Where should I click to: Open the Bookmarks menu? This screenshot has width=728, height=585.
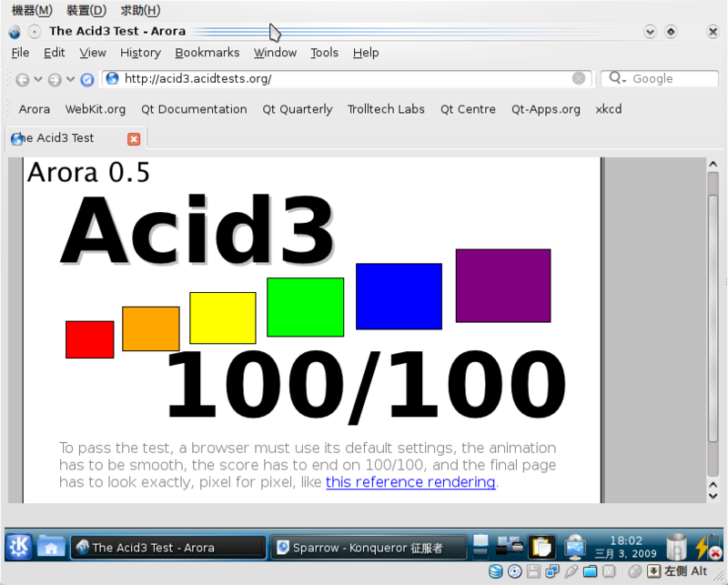tap(207, 53)
